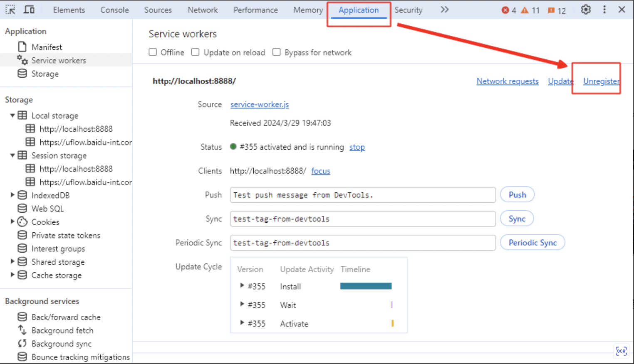Image resolution: width=634 pixels, height=364 pixels.
Task: Select Manifest in Application sidebar
Action: (x=47, y=47)
